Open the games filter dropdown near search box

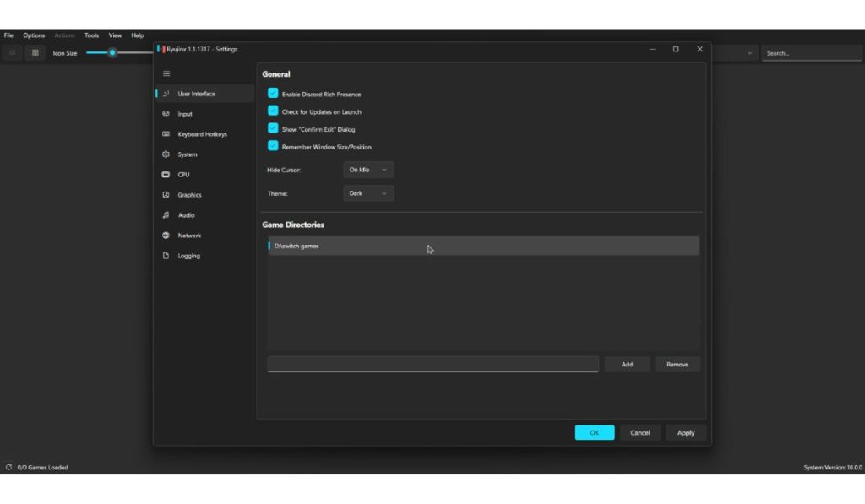coord(750,52)
